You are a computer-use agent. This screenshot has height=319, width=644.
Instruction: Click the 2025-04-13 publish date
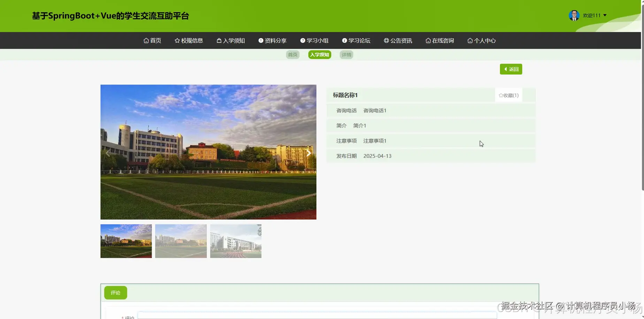coord(377,156)
